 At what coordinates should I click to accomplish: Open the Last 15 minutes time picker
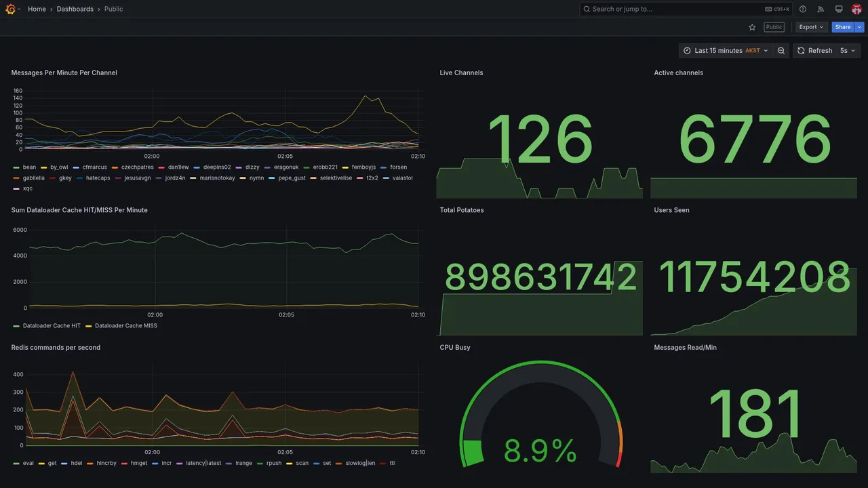click(x=725, y=51)
